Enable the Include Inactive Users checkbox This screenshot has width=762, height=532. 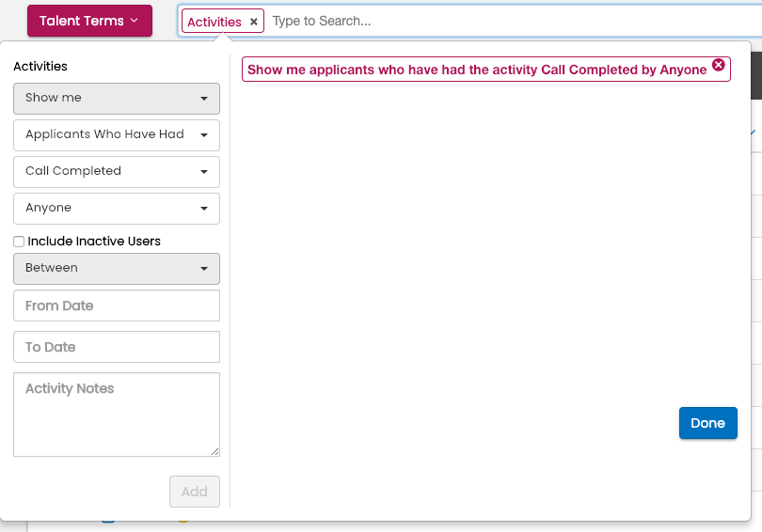19,242
